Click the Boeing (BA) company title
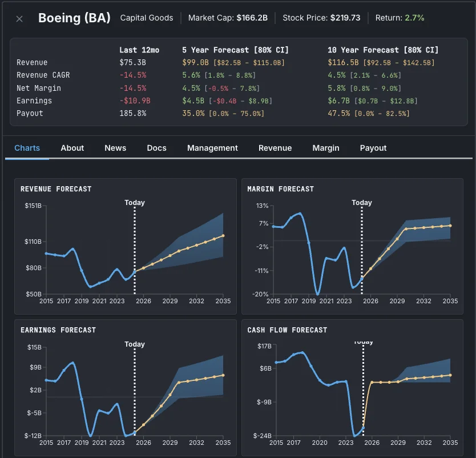Image resolution: width=476 pixels, height=458 pixels. pyautogui.click(x=74, y=18)
